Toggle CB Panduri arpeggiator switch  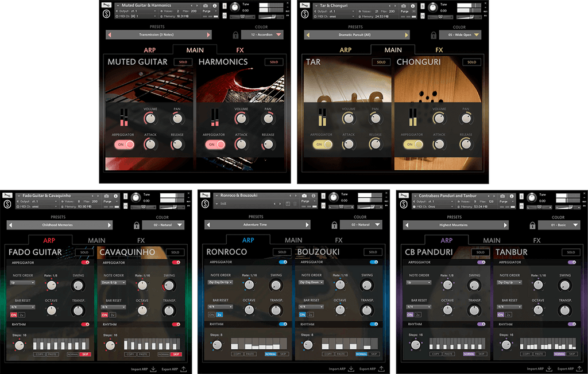click(482, 262)
